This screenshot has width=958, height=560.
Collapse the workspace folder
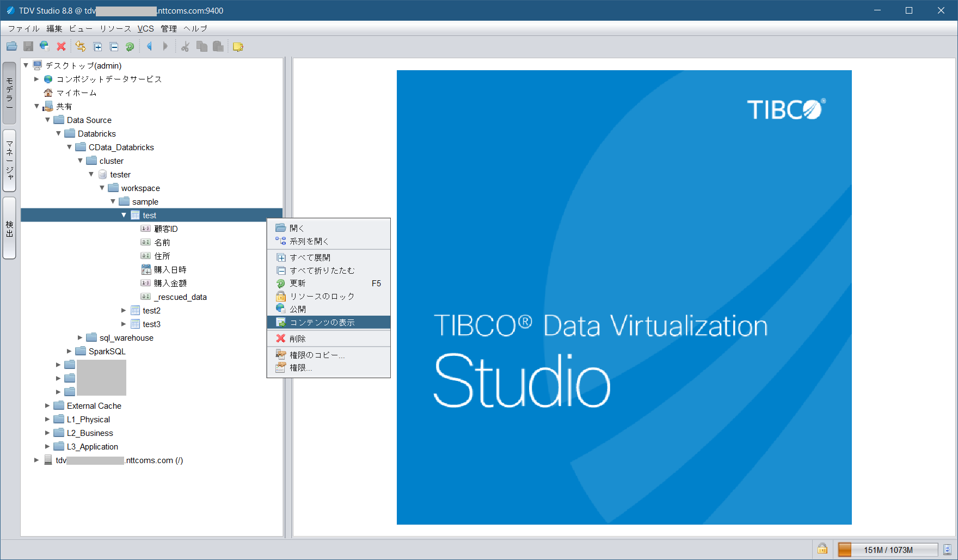click(x=102, y=188)
